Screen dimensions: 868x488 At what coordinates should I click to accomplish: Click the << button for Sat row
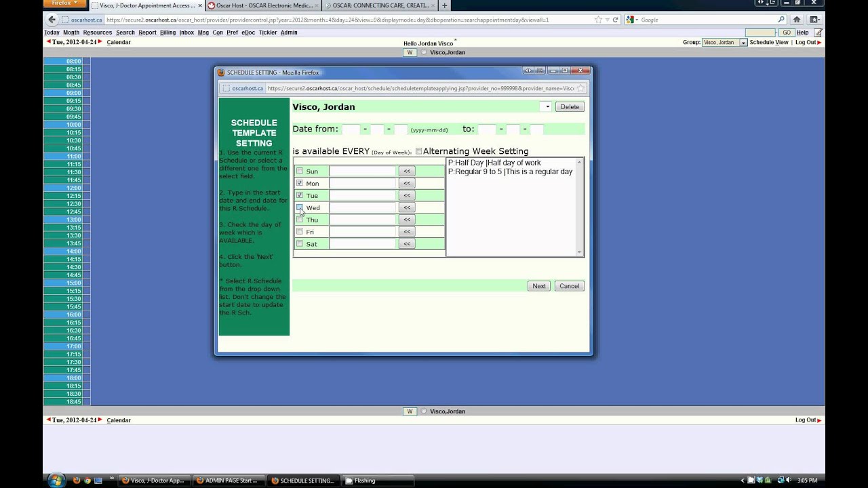click(x=407, y=244)
